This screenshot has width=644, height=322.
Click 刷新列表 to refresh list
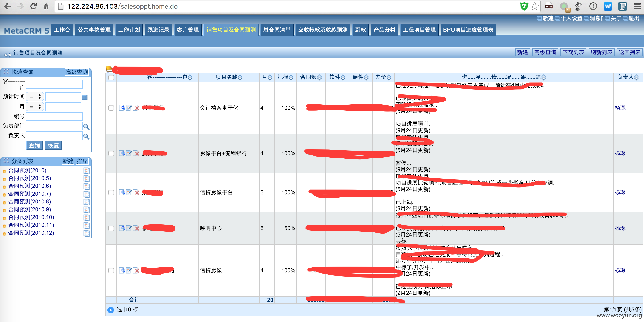click(602, 53)
